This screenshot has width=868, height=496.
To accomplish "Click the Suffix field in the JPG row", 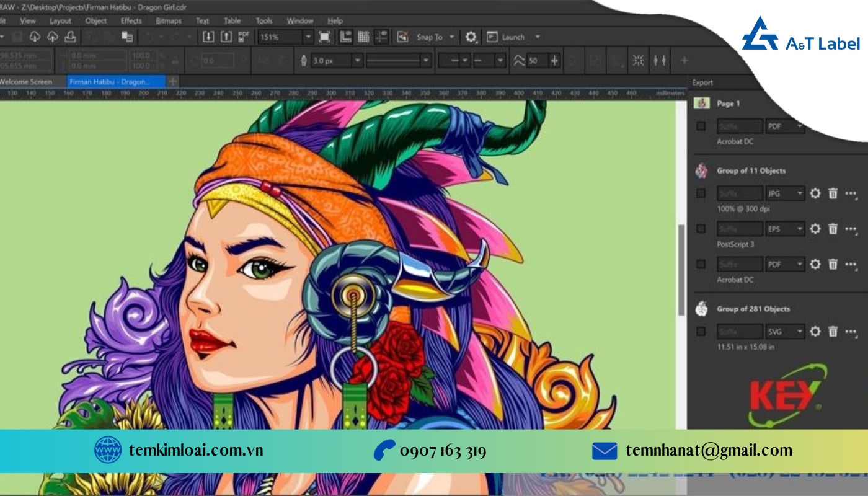I will [x=740, y=193].
